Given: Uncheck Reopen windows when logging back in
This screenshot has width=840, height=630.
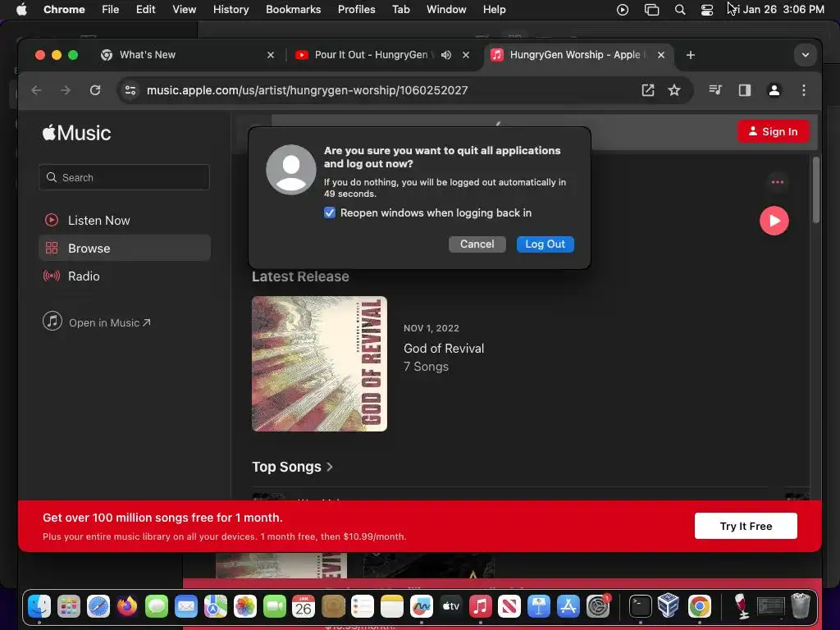Looking at the screenshot, I should [x=330, y=212].
